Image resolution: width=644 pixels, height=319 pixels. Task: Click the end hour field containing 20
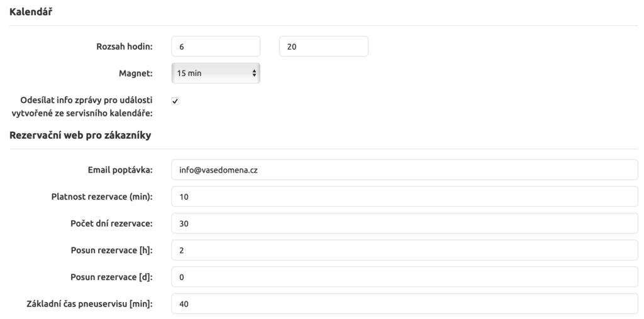tap(323, 46)
